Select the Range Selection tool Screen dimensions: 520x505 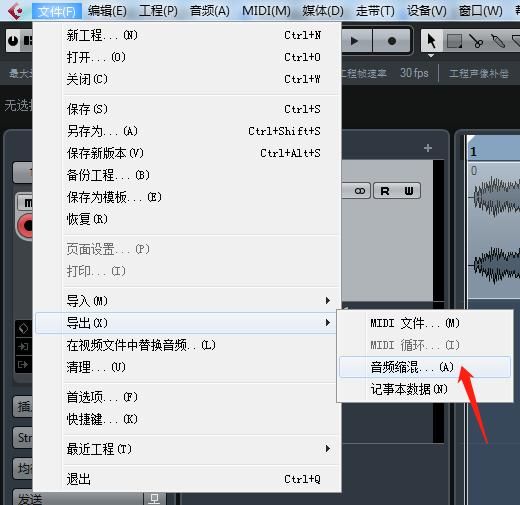click(x=454, y=41)
